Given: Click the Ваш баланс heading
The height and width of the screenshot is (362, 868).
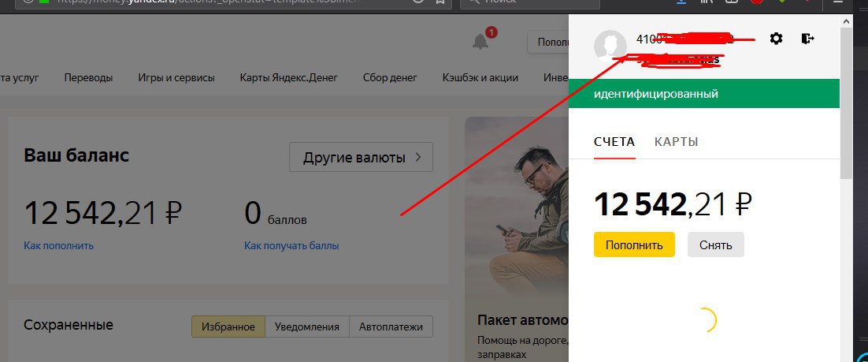Looking at the screenshot, I should (76, 155).
